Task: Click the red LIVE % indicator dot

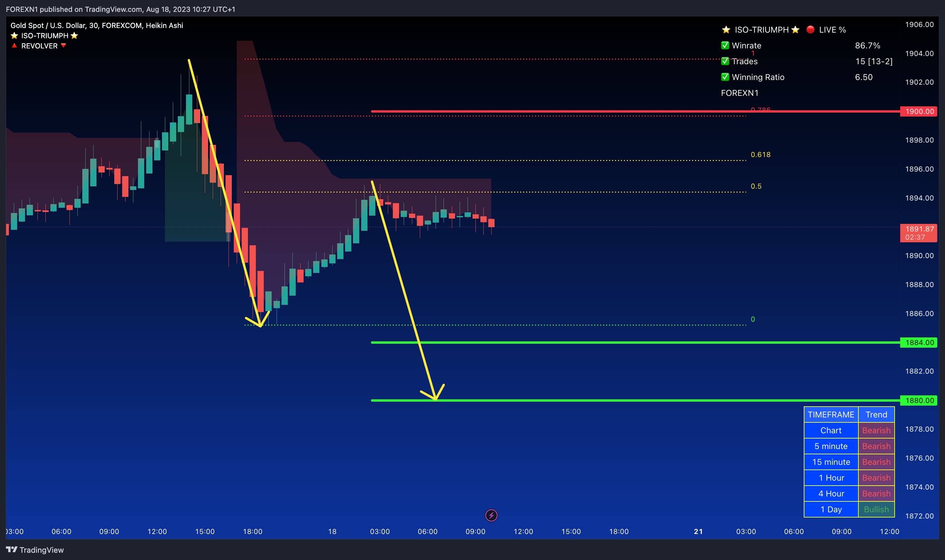Action: point(810,29)
